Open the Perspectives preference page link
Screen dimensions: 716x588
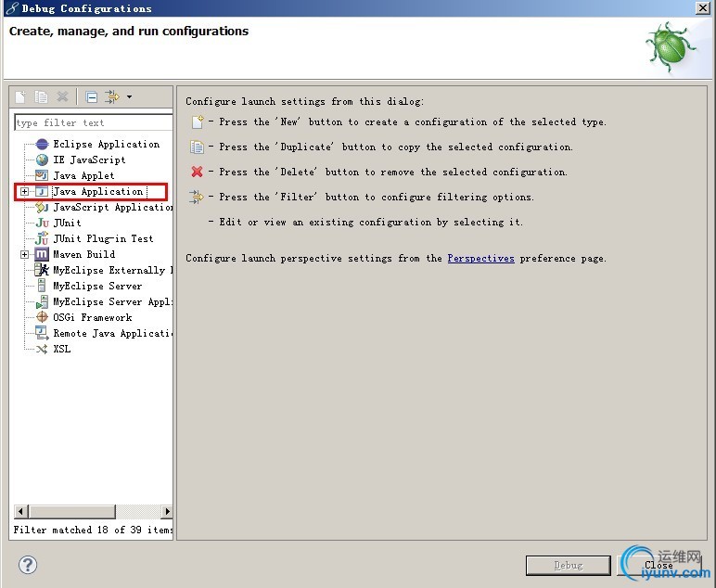[x=480, y=259]
